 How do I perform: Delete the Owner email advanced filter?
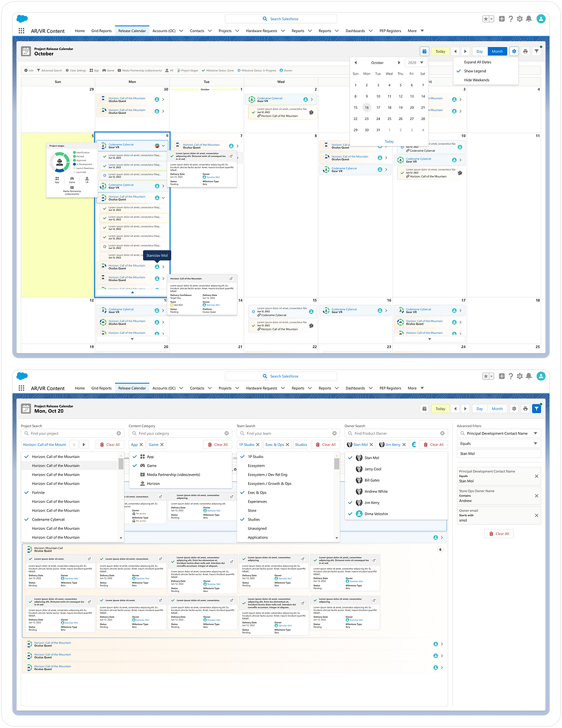coord(537,515)
